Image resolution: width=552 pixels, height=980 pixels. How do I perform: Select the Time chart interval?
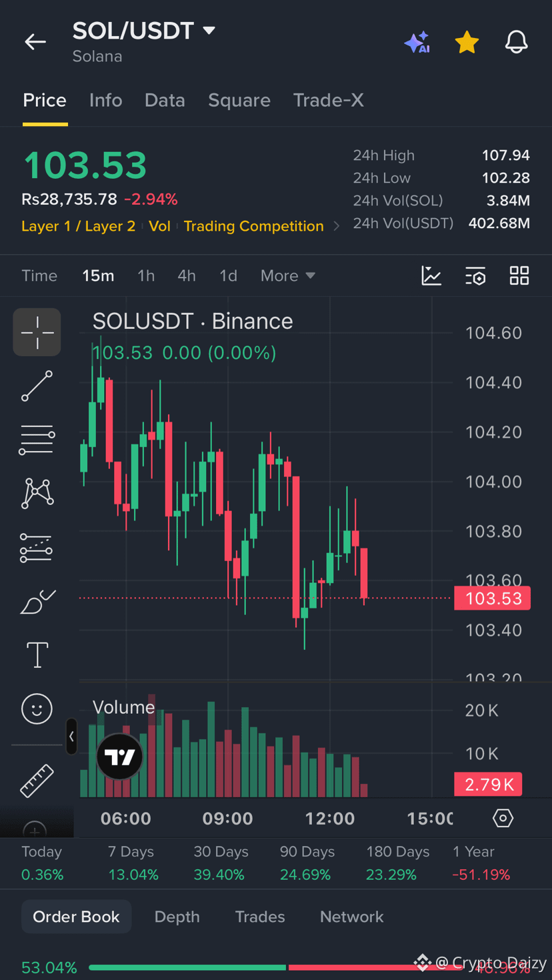tap(39, 276)
